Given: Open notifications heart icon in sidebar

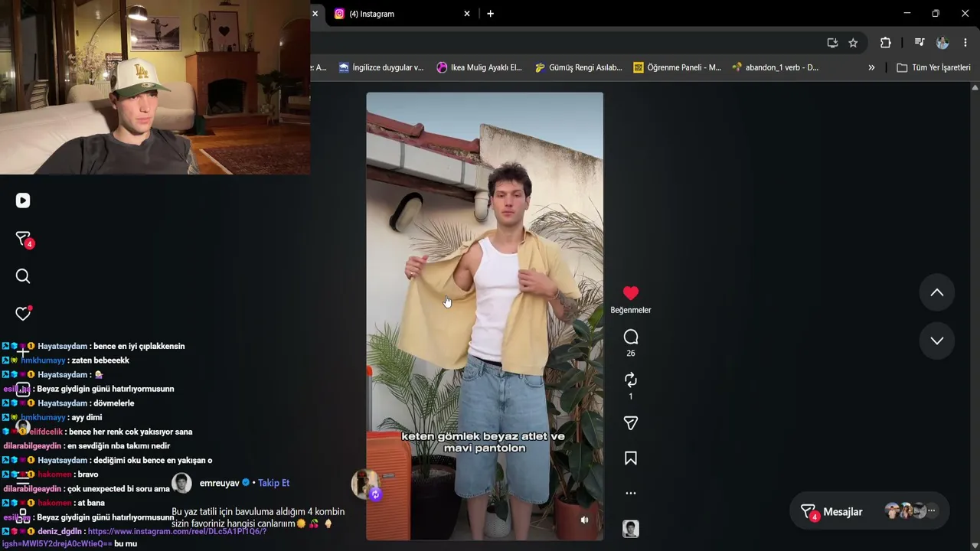Looking at the screenshot, I should coord(23,313).
